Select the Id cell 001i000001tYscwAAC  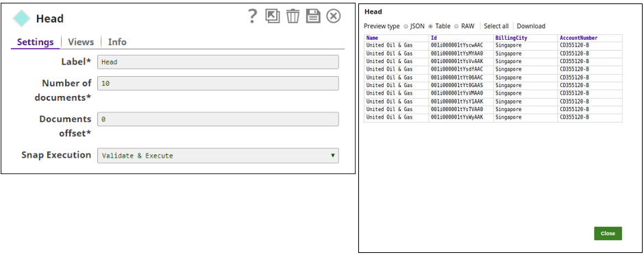coord(461,45)
